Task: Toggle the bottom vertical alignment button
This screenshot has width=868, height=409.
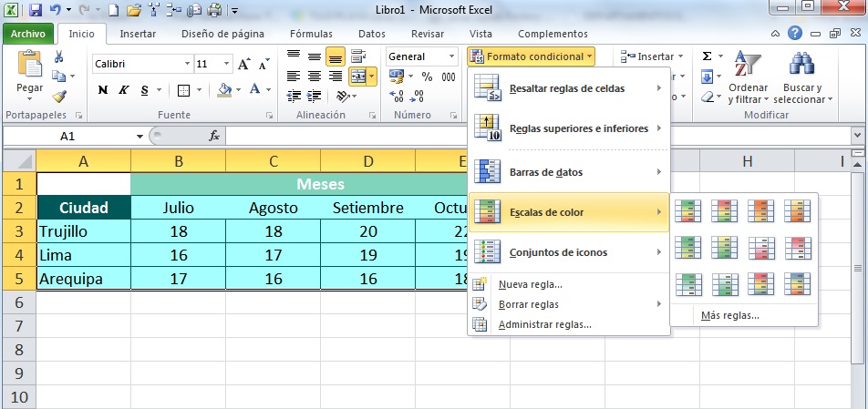Action: 335,56
